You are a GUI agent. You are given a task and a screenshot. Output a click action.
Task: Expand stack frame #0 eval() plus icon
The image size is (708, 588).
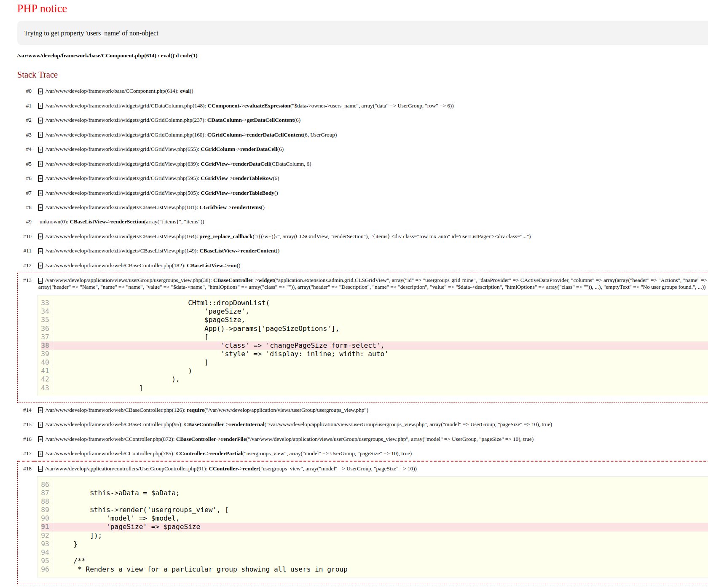40,91
